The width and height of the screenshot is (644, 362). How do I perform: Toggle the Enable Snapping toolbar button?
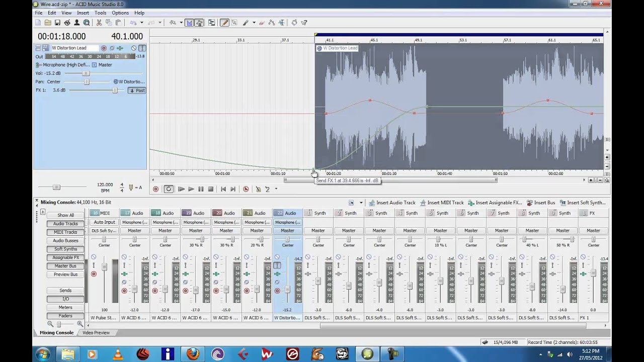point(189,23)
